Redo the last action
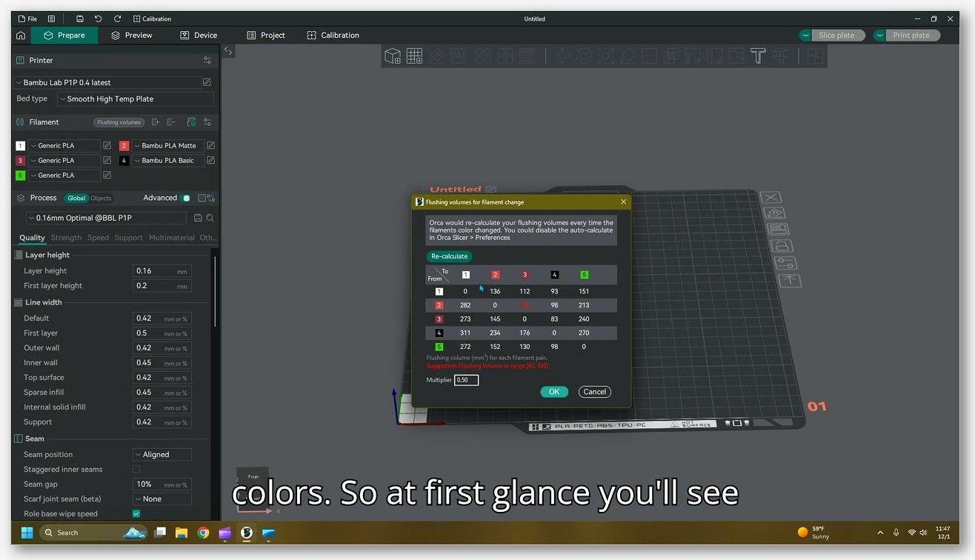This screenshot has width=975, height=560. [117, 19]
